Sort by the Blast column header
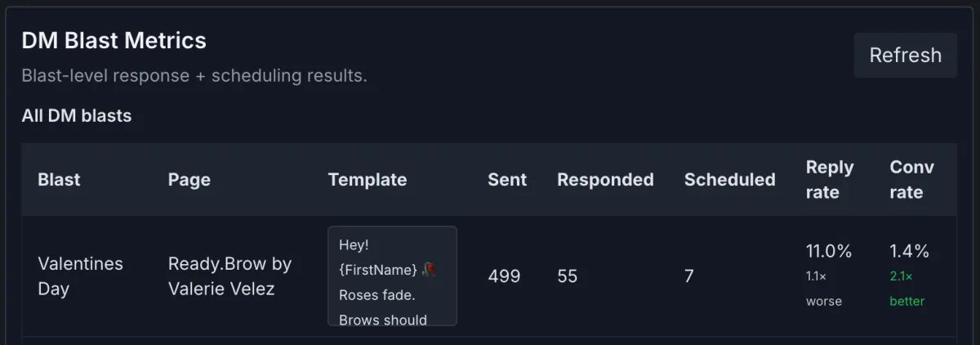Viewport: 980px width, 345px height. click(x=59, y=180)
